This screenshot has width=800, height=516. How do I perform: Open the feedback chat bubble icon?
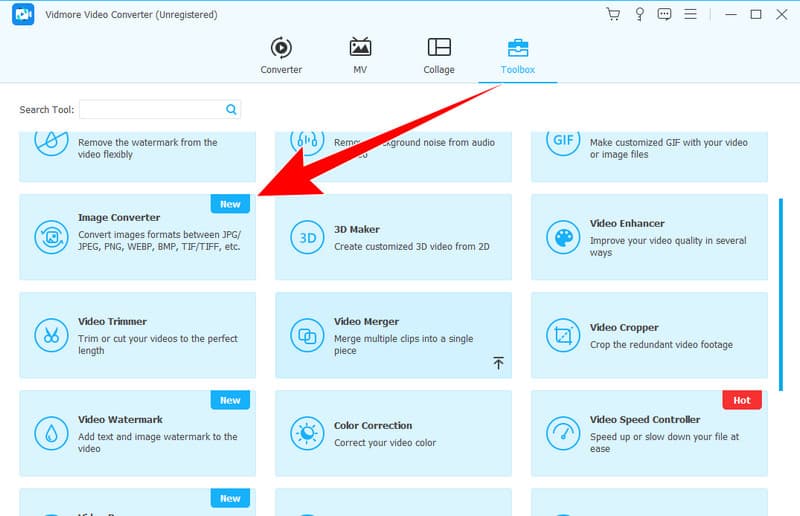tap(664, 14)
